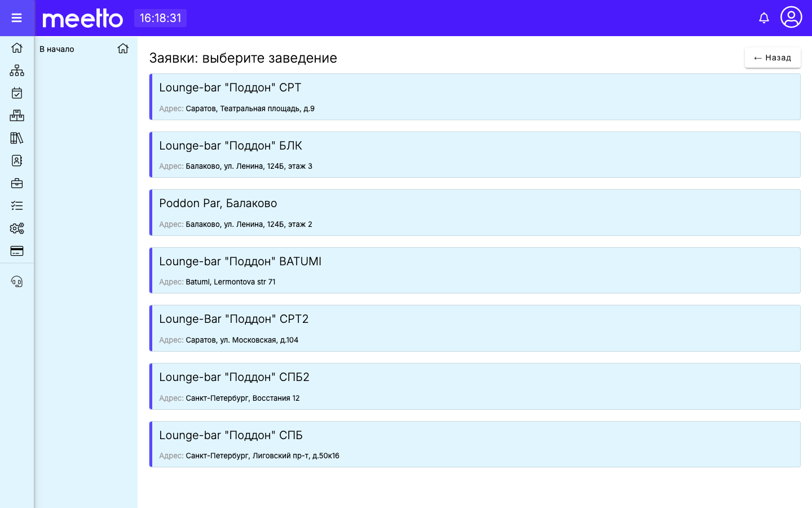This screenshot has width=812, height=508.
Task: Open the stacked boxes inventory icon
Action: [17, 116]
